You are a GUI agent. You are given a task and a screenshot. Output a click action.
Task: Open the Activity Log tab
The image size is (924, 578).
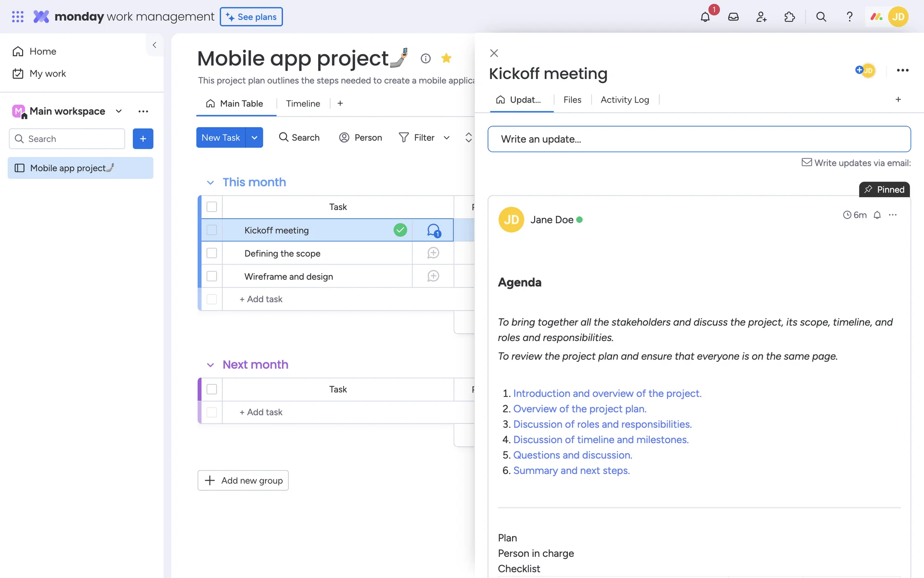click(x=625, y=100)
